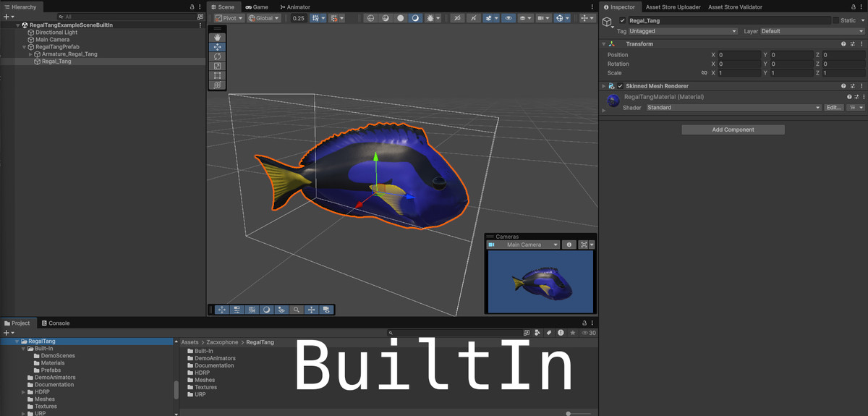Open the Global orientation dropdown
This screenshot has height=416, width=868.
pos(264,18)
